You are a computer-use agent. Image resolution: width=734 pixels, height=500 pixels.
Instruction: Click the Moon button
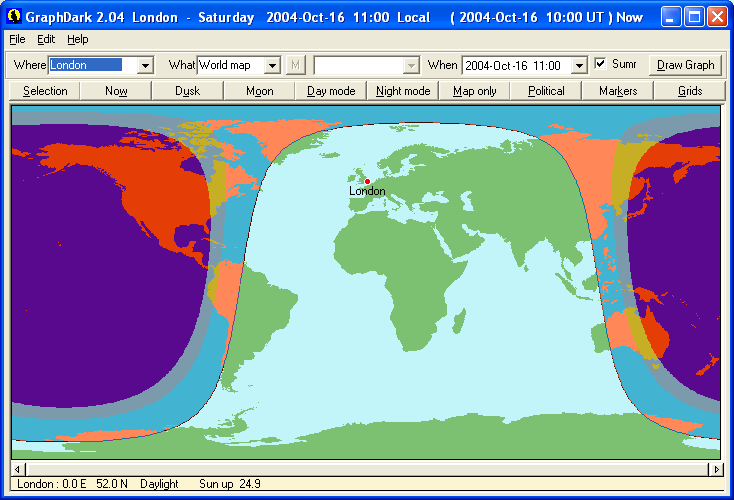tap(260, 91)
